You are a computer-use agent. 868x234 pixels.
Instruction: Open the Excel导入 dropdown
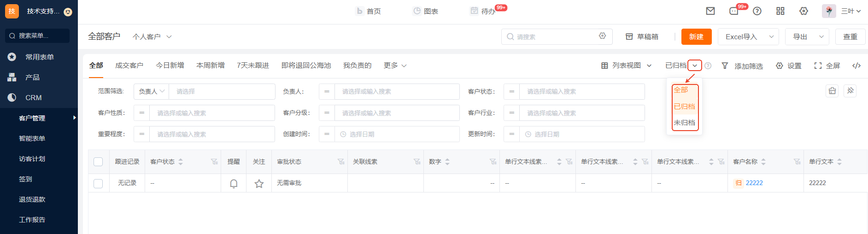pyautogui.click(x=771, y=36)
